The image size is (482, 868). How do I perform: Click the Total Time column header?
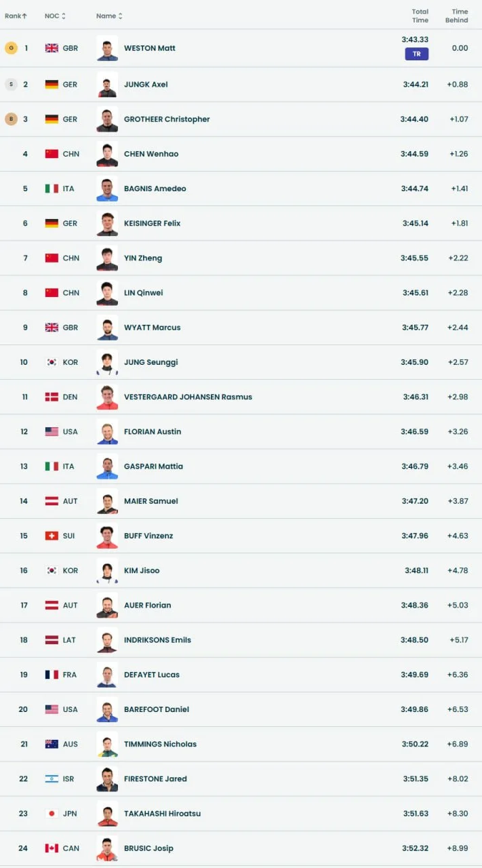click(x=420, y=16)
